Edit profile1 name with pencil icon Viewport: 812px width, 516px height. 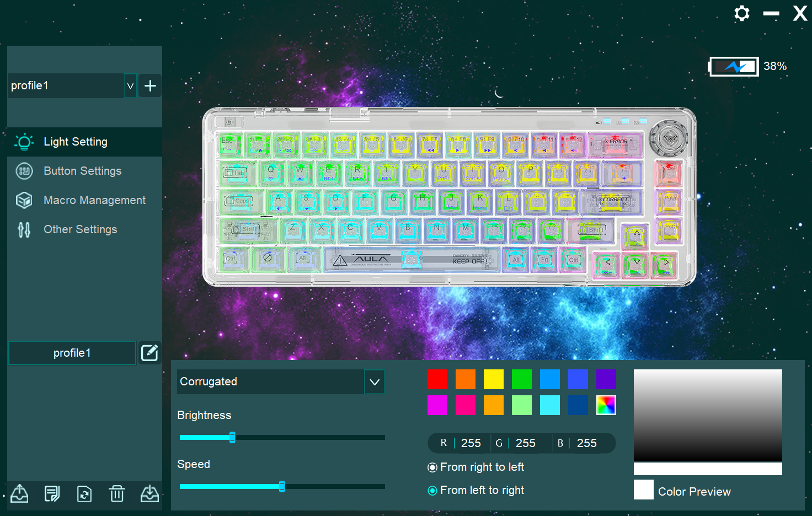[x=149, y=353]
